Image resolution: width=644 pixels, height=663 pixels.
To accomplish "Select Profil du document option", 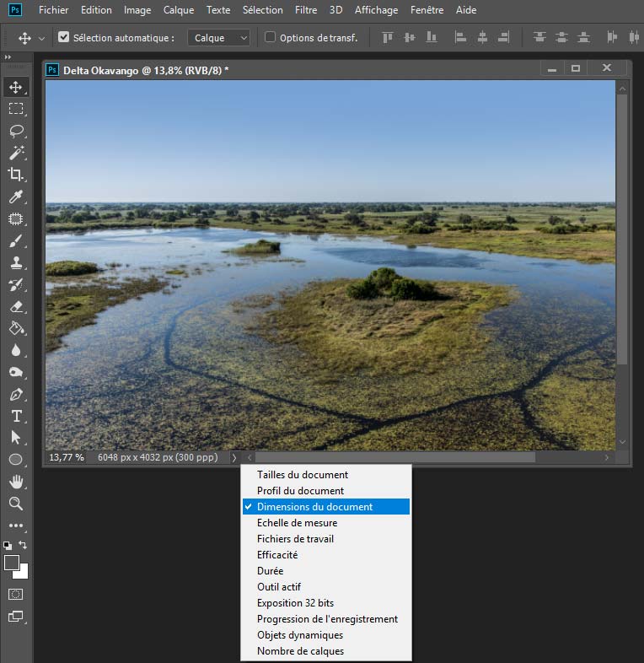I will pos(300,491).
